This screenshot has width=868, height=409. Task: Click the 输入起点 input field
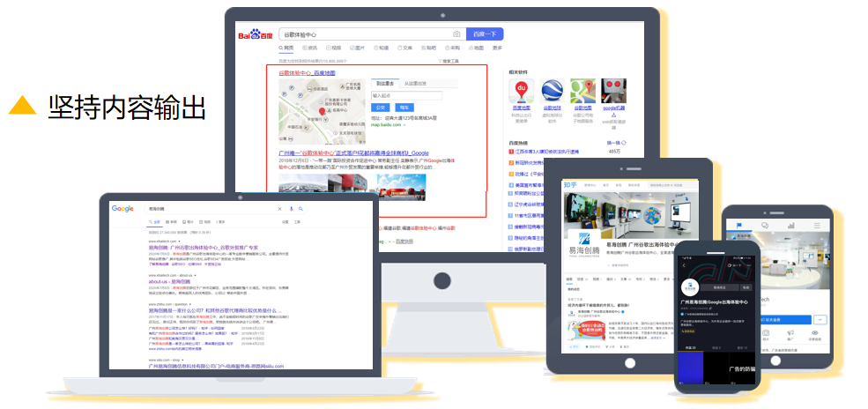[406, 96]
